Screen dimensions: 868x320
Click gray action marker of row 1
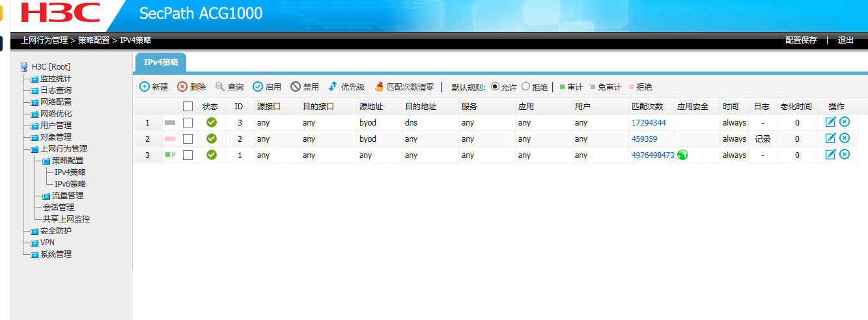pos(170,122)
